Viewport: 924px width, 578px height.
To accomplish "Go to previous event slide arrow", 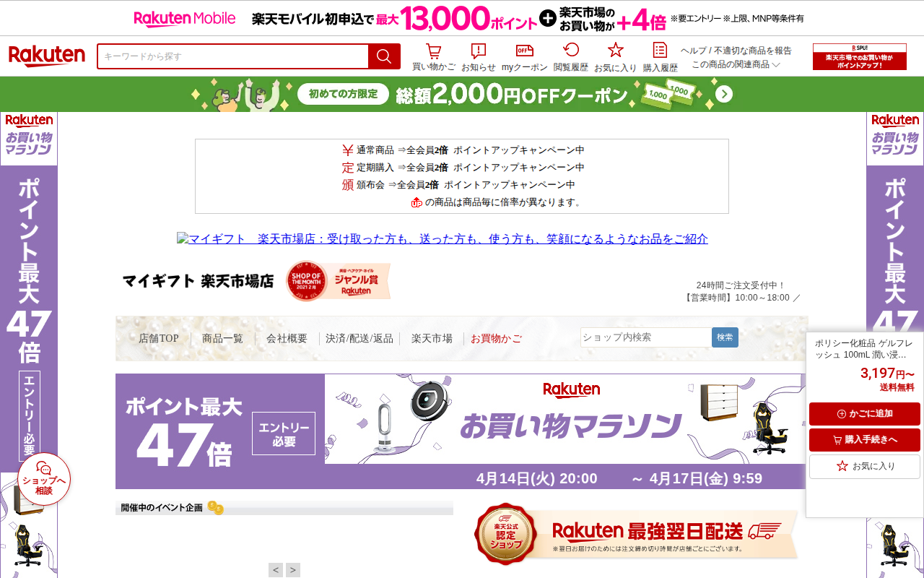I will (x=276, y=570).
